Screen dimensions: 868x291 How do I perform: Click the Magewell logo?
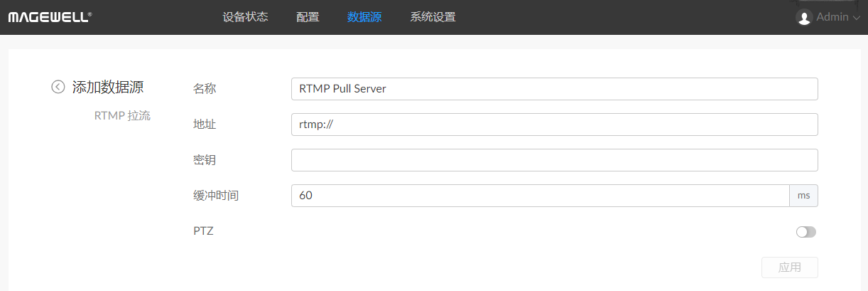[50, 17]
